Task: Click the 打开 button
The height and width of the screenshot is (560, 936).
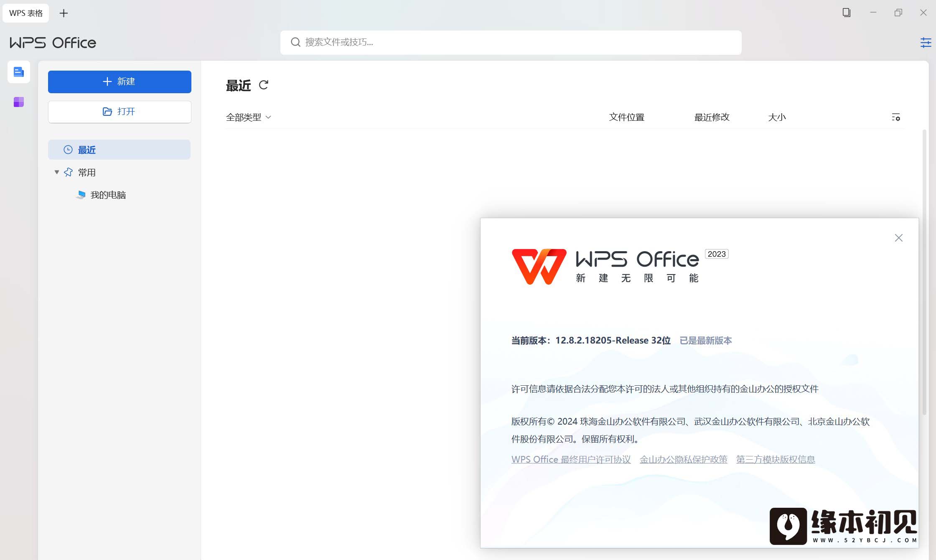Action: click(120, 112)
